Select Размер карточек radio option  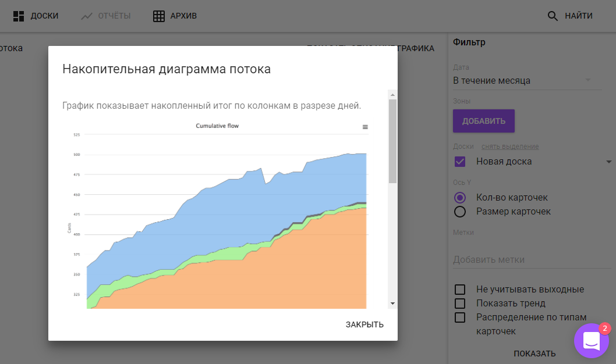[x=460, y=212]
